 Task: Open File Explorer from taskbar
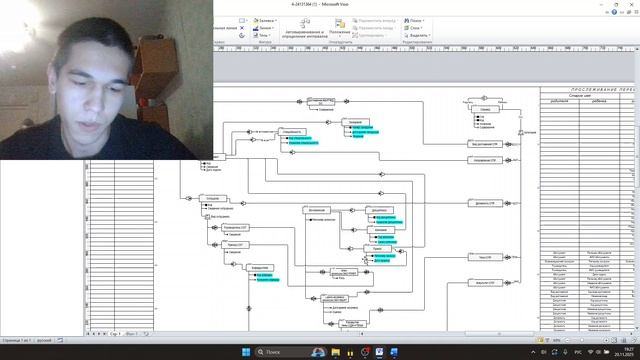pos(336,352)
